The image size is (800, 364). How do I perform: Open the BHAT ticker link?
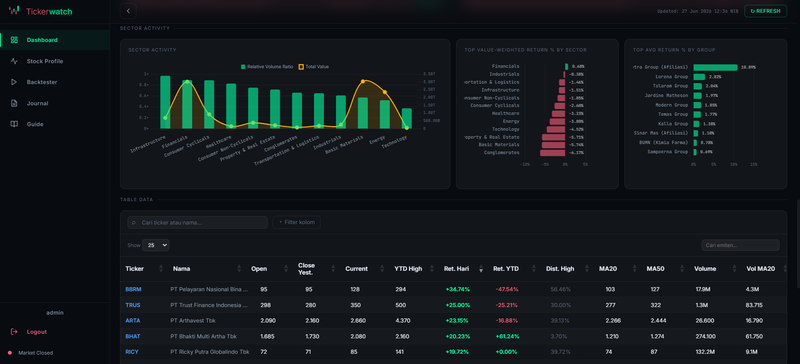coord(133,336)
